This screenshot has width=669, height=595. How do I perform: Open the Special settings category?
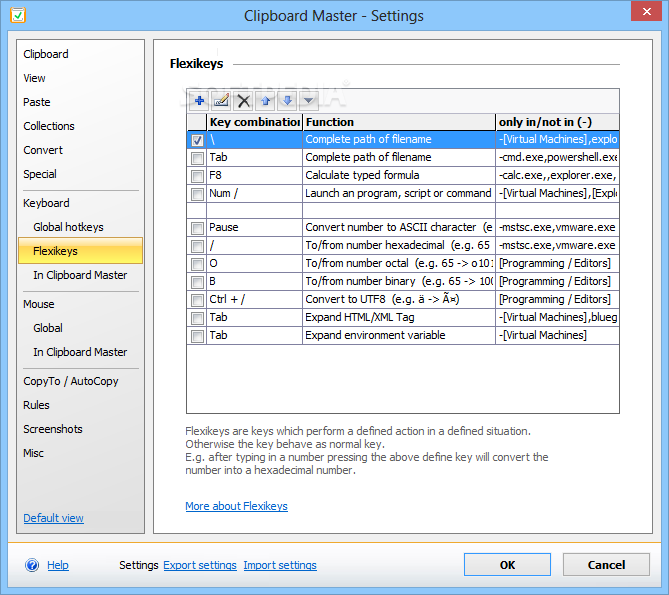[x=40, y=174]
